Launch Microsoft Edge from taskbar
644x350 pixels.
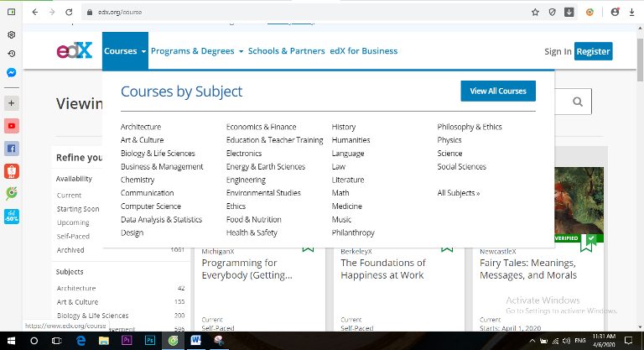tap(80, 341)
